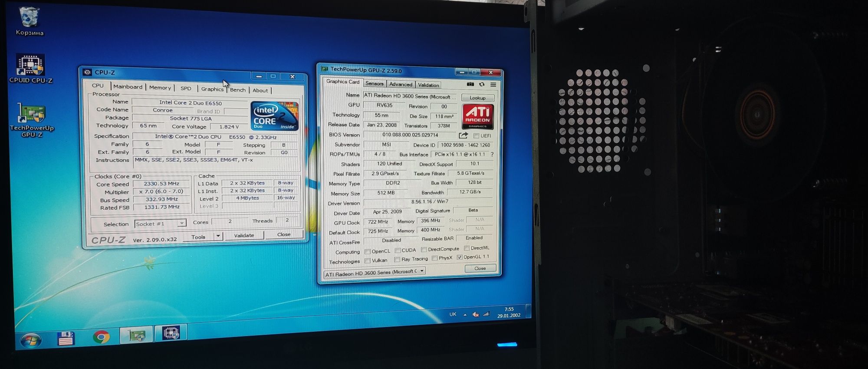This screenshot has width=868, height=369.
Task: Refresh GPU-Z data with refresh icon
Action: coord(482,84)
